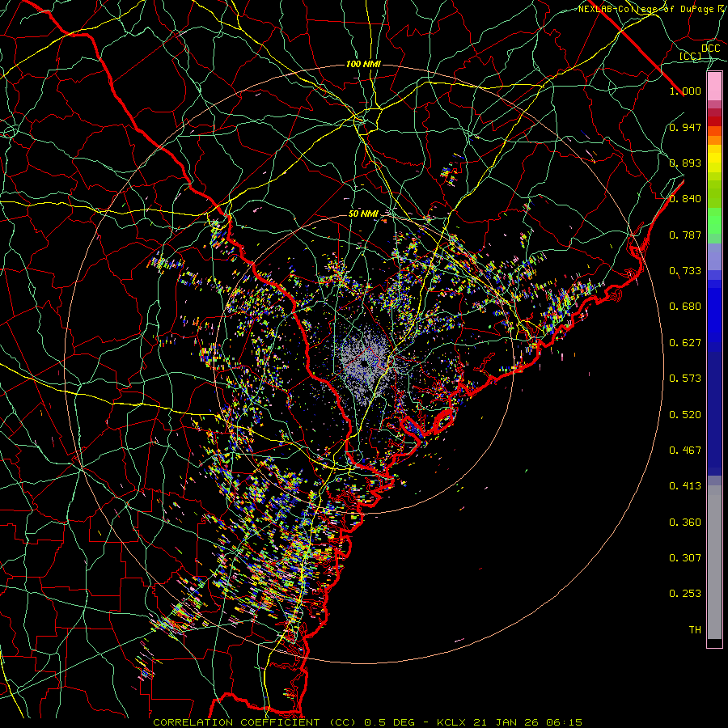Click the [CC] product label
The width and height of the screenshot is (728, 728).
click(x=691, y=56)
